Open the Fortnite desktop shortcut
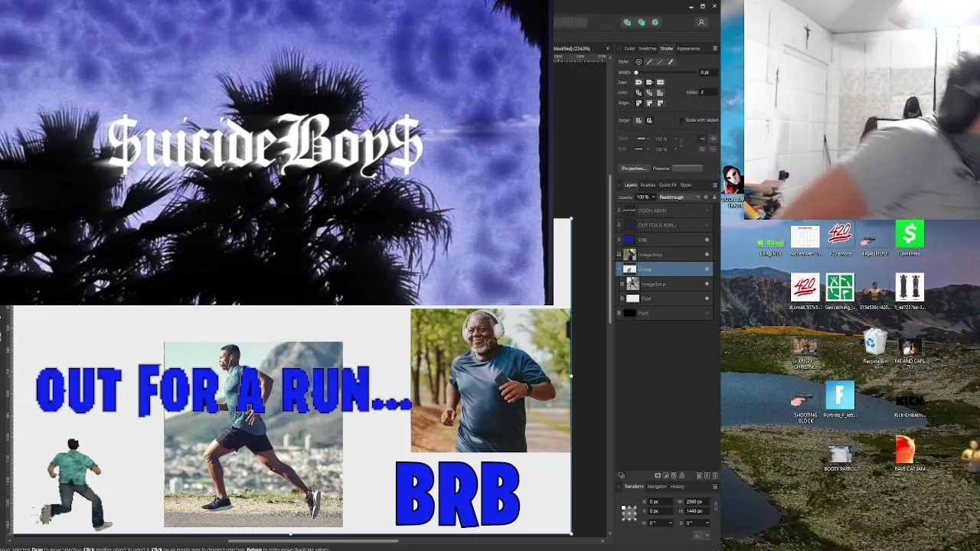This screenshot has height=551, width=980. 840,399
